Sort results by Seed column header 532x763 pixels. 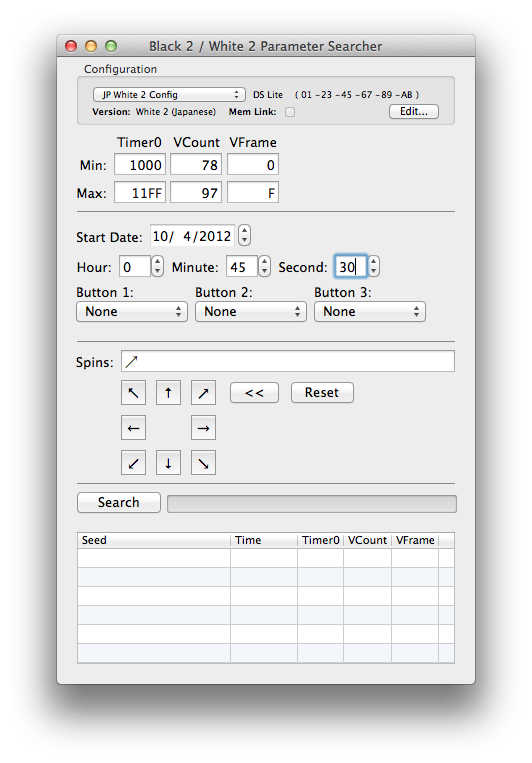154,540
